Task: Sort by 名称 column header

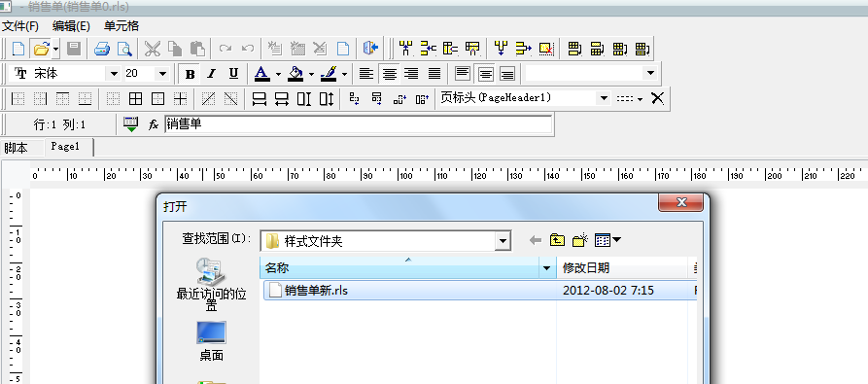Action: 400,268
